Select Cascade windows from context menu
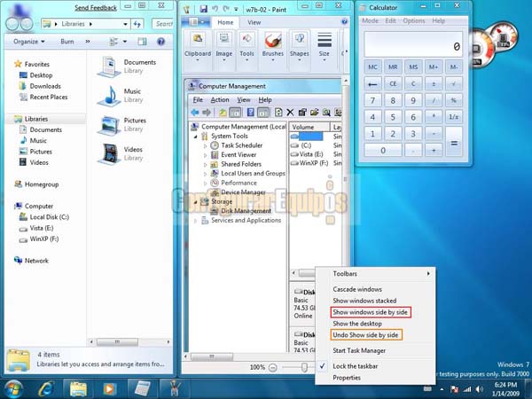The width and height of the screenshot is (532, 399). [357, 289]
